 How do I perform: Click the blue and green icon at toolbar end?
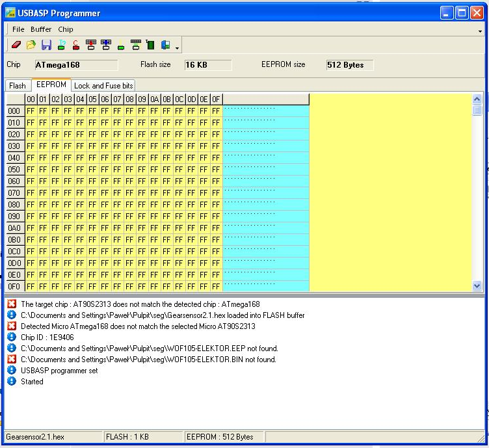[165, 46]
